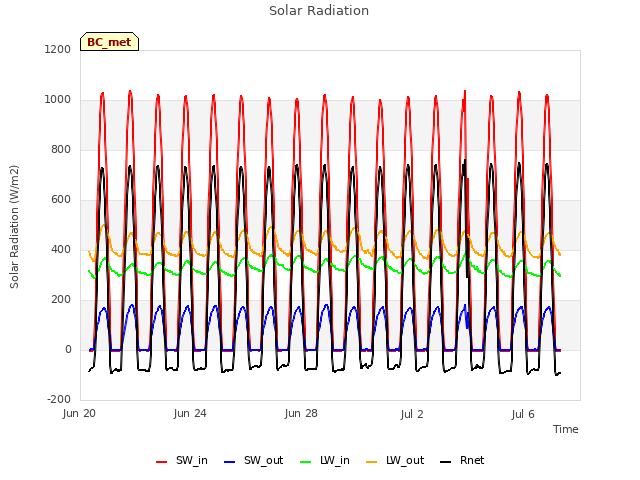Viewport: 640px width, 480px height.
Task: Toggle the LW_out legend entry
Action: click(x=395, y=461)
